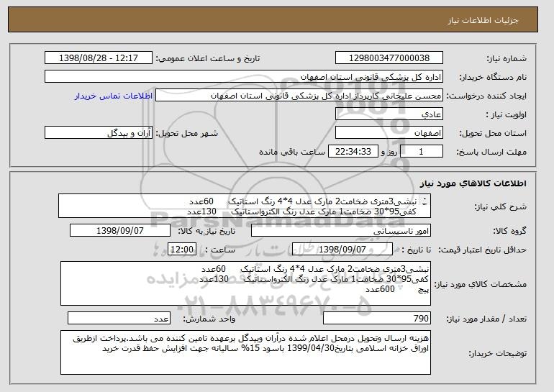
Task: Click the label واحد شمارش
Action: click(x=209, y=319)
